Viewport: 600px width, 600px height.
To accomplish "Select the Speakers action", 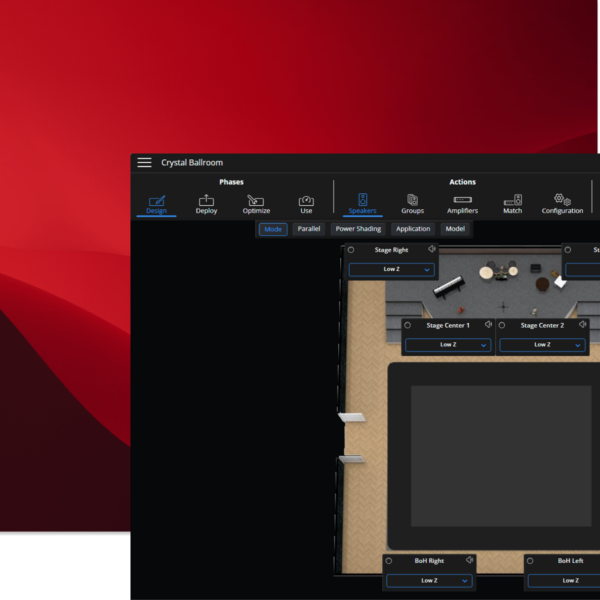I will (362, 205).
